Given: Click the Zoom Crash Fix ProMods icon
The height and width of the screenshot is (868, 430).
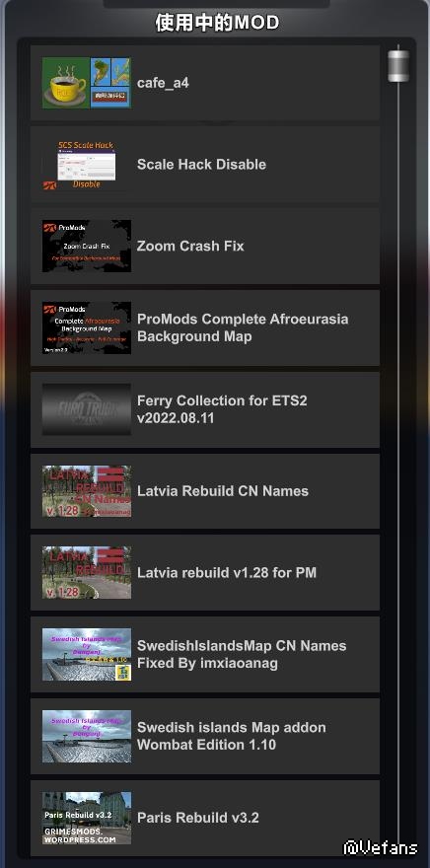Looking at the screenshot, I should (87, 246).
